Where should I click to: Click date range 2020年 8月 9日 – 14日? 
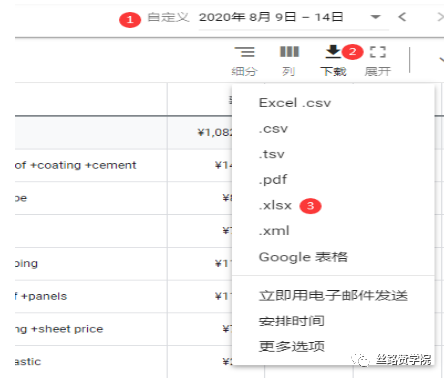(x=271, y=17)
